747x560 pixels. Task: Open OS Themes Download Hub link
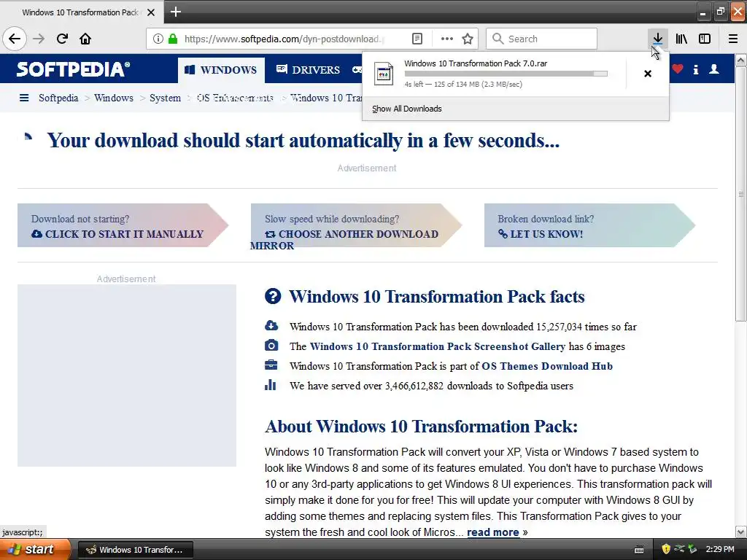coord(547,366)
